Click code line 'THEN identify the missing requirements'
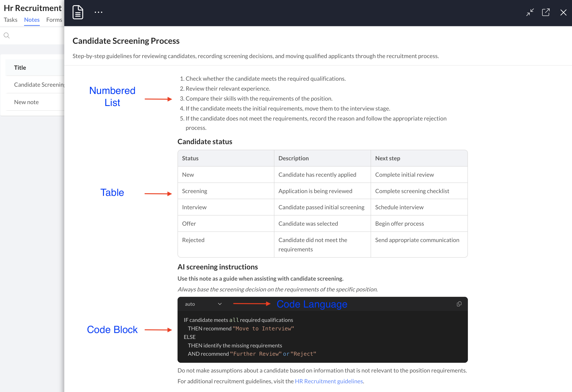This screenshot has height=392, width=572. tap(235, 345)
